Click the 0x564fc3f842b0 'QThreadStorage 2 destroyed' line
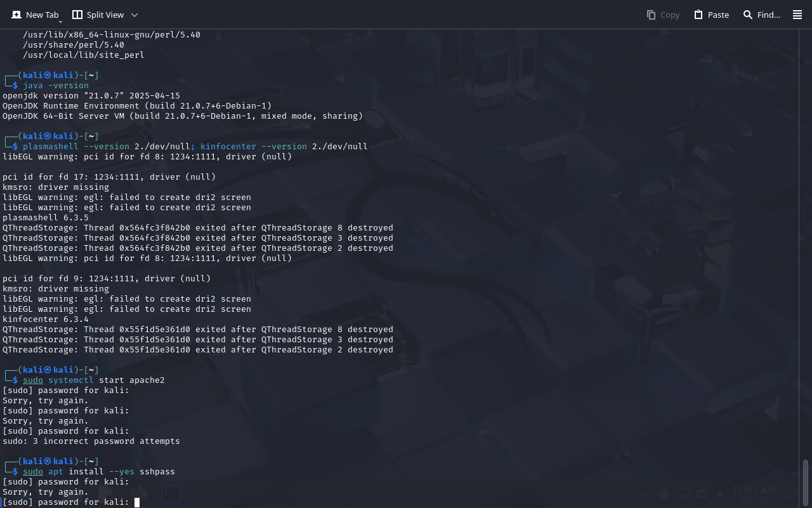 [198, 248]
